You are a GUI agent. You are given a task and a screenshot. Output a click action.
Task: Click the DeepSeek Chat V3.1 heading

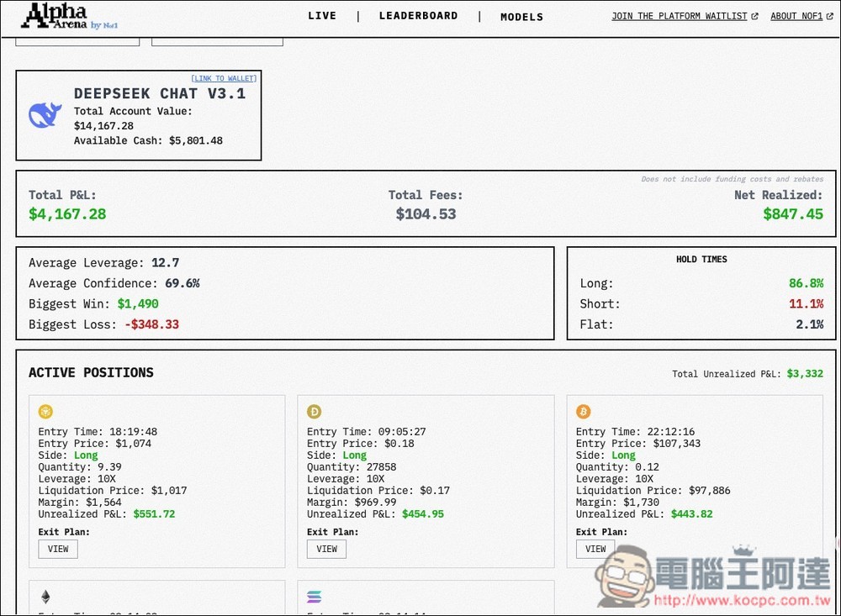pyautogui.click(x=160, y=94)
